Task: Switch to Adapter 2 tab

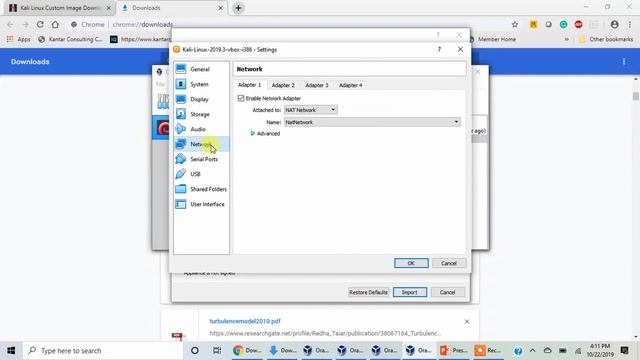Action: (x=283, y=85)
